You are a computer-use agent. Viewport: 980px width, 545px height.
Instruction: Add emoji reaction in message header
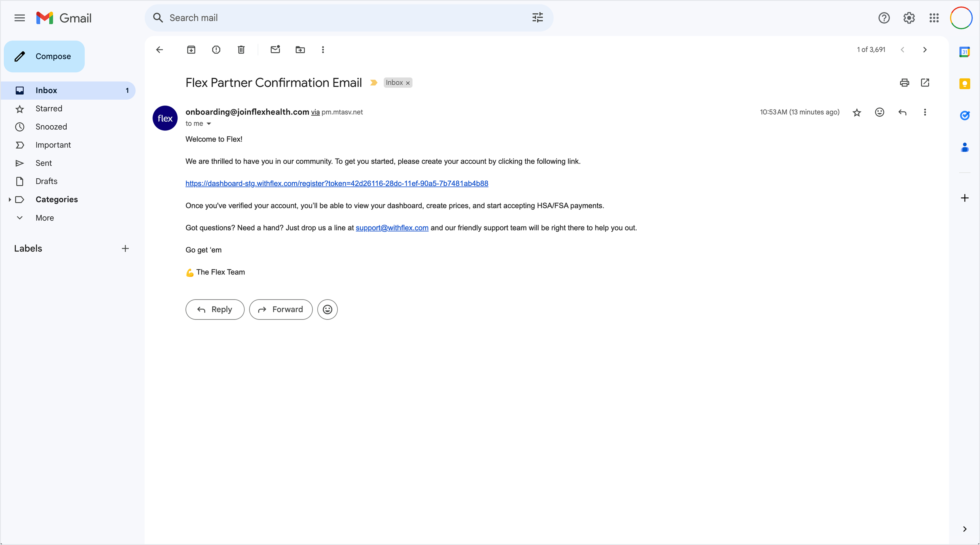pos(880,112)
